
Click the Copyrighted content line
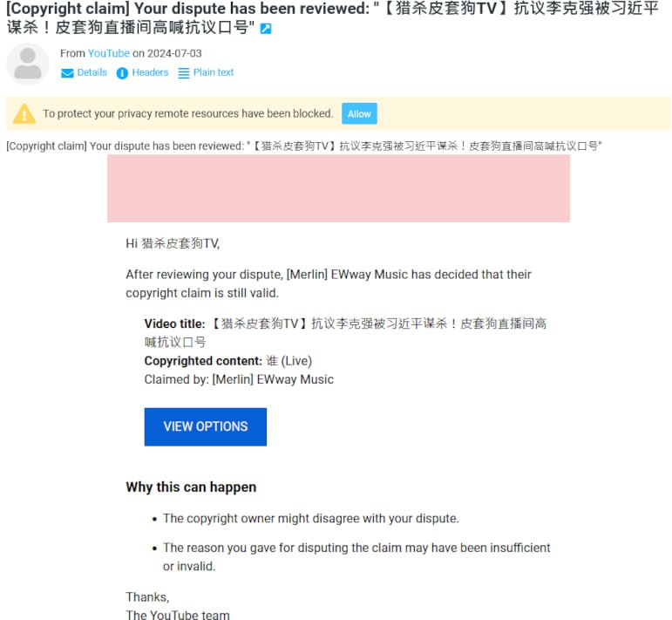(x=228, y=361)
